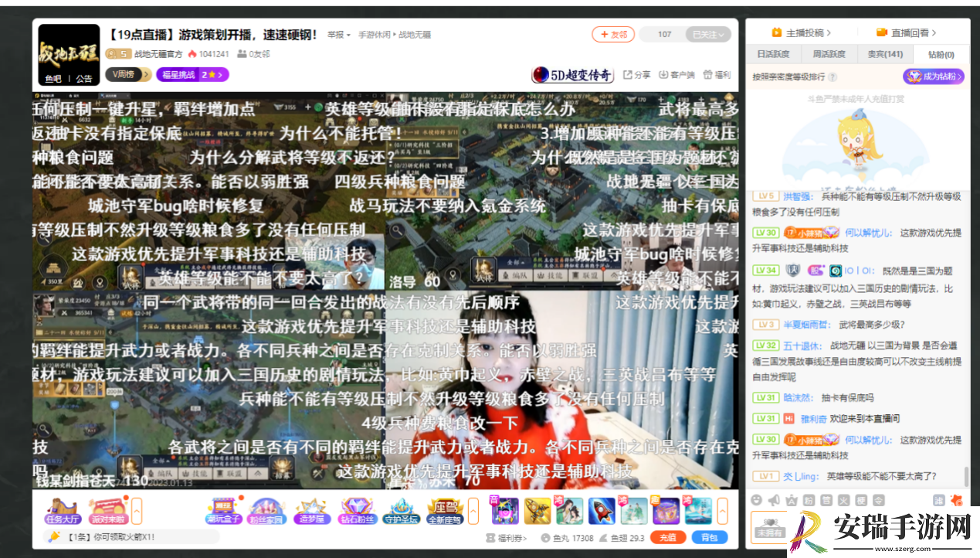980x558 pixels.
Task: Click the chat panel scrollbar
Action: (965, 476)
